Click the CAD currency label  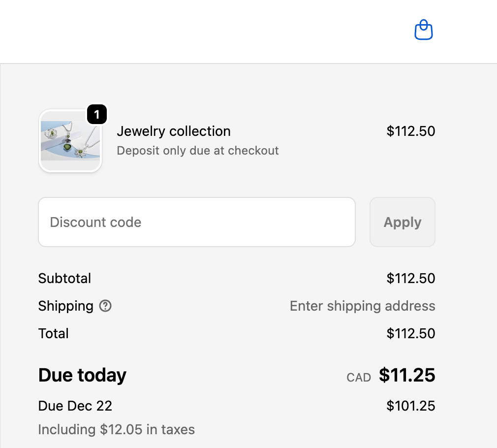point(359,378)
